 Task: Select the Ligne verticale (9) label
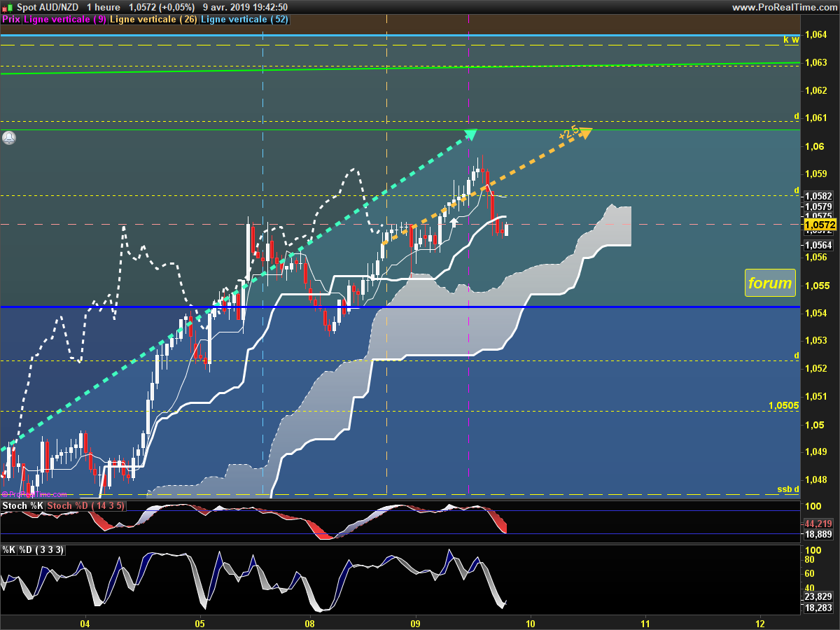(x=65, y=20)
